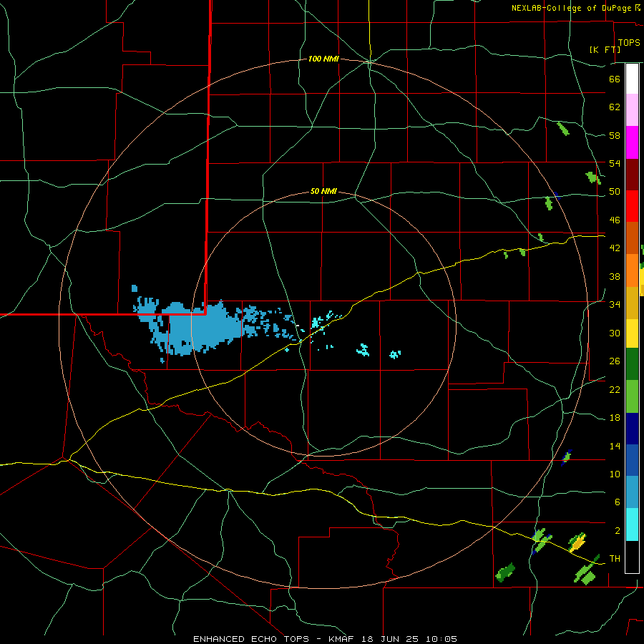The image size is (644, 644).
Task: Click the yellow-topped echo cell at lower right
Action: (577, 542)
